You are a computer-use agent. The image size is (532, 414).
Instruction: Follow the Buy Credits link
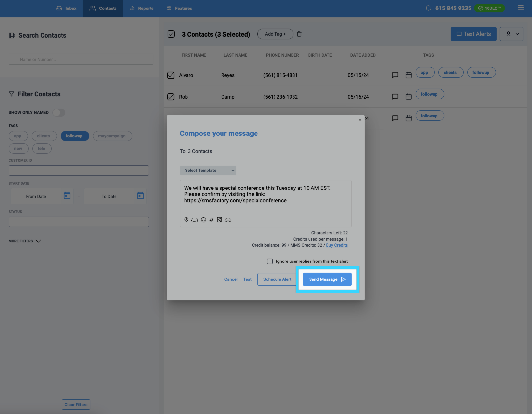pos(337,245)
